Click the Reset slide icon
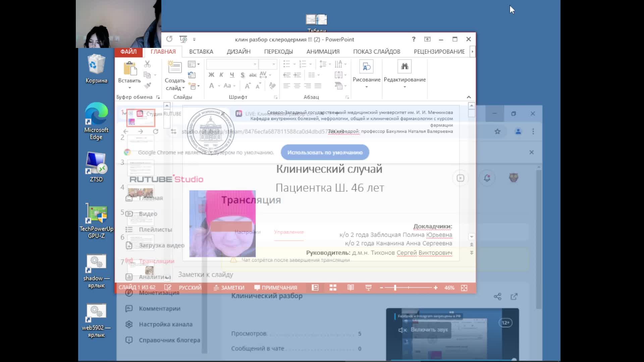644x362 pixels. [x=192, y=75]
